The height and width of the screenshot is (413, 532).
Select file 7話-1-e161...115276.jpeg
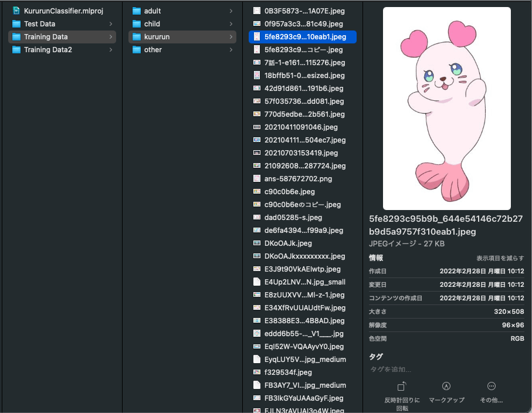303,62
